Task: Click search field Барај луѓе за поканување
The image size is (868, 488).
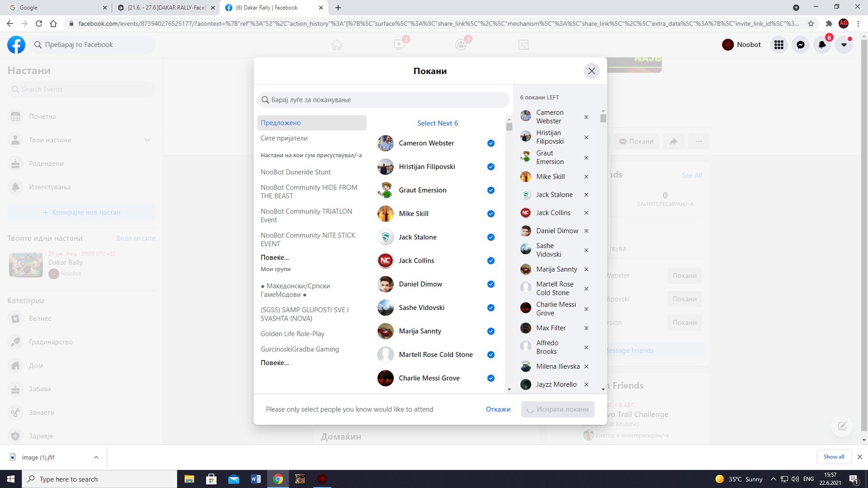Action: tap(383, 100)
